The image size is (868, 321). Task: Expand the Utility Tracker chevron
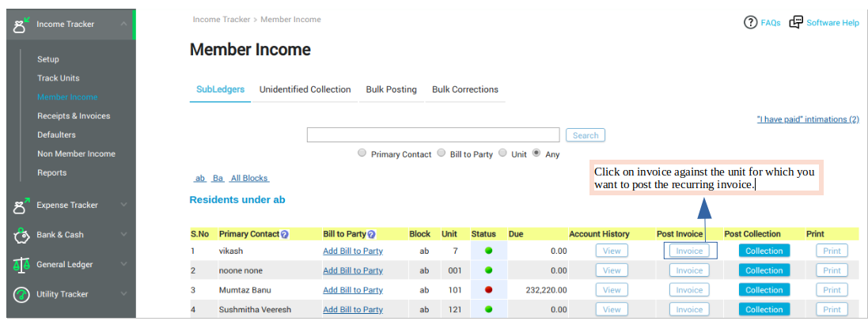(x=123, y=294)
